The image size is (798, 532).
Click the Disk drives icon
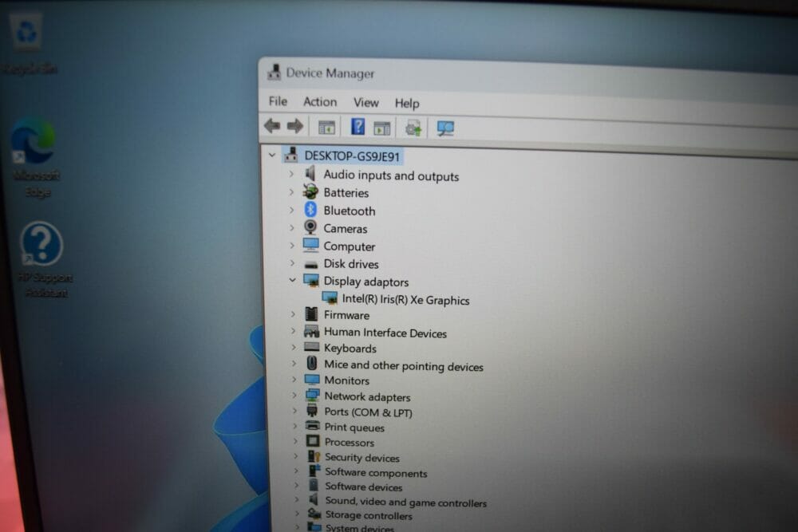[x=311, y=265]
